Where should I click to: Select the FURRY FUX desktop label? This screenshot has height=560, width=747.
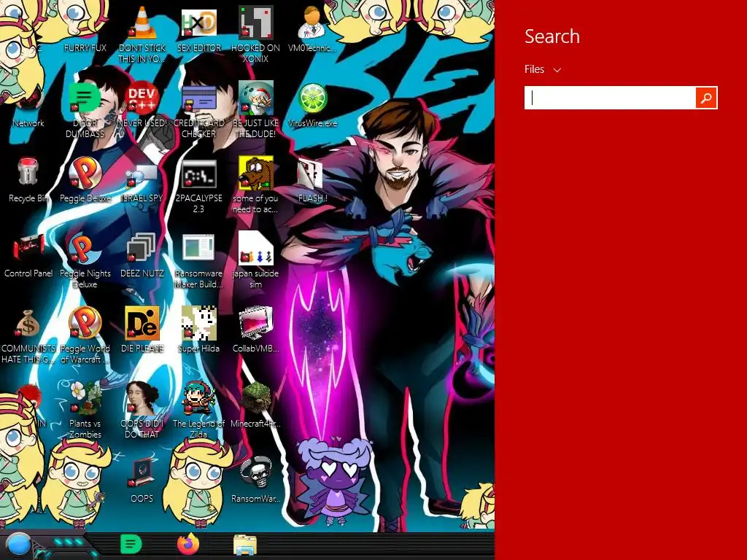click(x=85, y=48)
